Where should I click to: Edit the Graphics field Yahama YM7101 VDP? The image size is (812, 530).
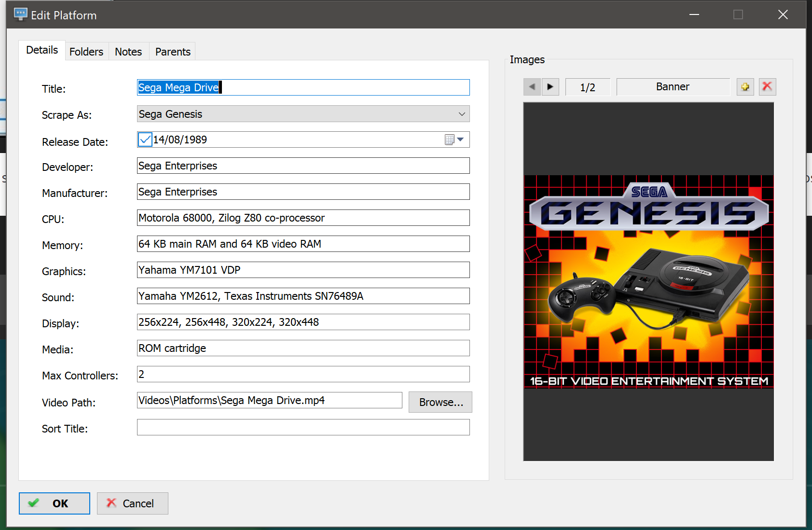coord(303,270)
